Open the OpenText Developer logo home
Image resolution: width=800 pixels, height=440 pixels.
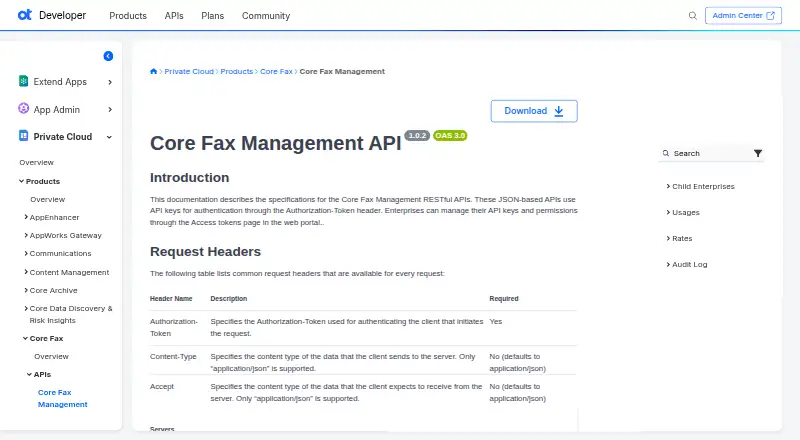click(x=52, y=15)
